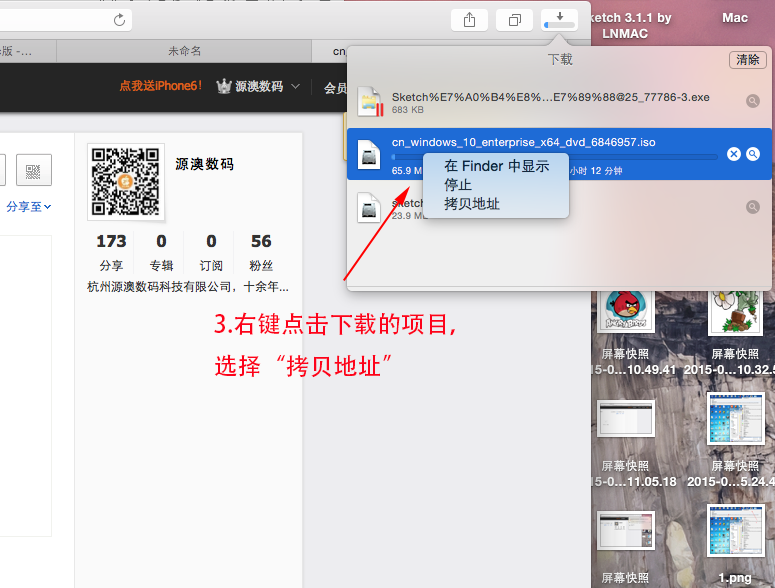Click the crown icon beside 源澳数码
The width and height of the screenshot is (775, 588).
[224, 86]
